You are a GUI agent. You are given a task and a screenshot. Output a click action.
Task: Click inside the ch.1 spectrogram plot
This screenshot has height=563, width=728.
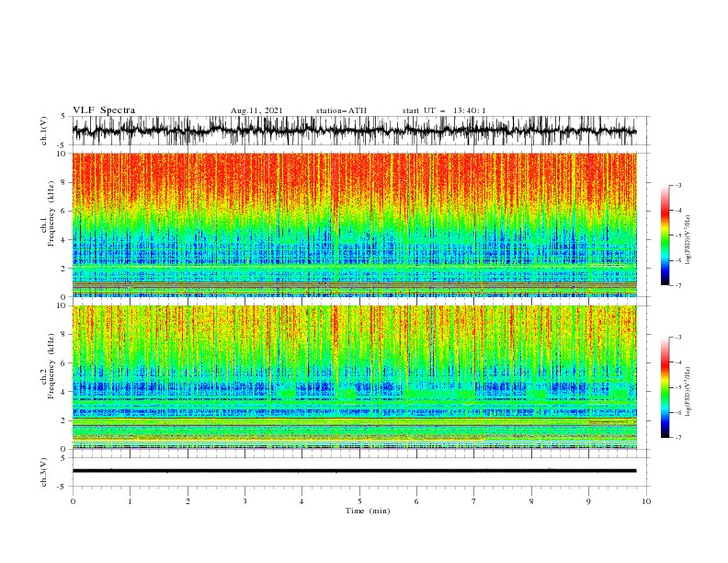click(354, 224)
